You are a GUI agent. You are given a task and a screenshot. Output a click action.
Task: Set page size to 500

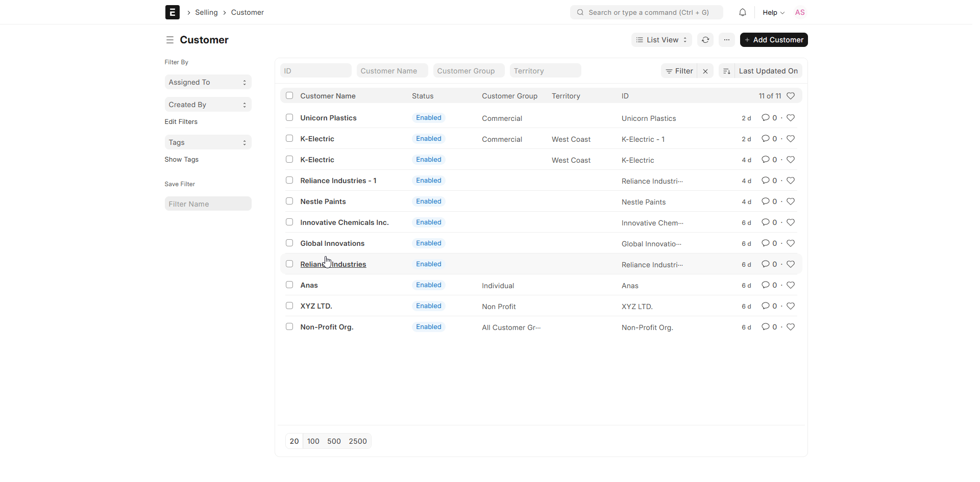[x=334, y=441]
